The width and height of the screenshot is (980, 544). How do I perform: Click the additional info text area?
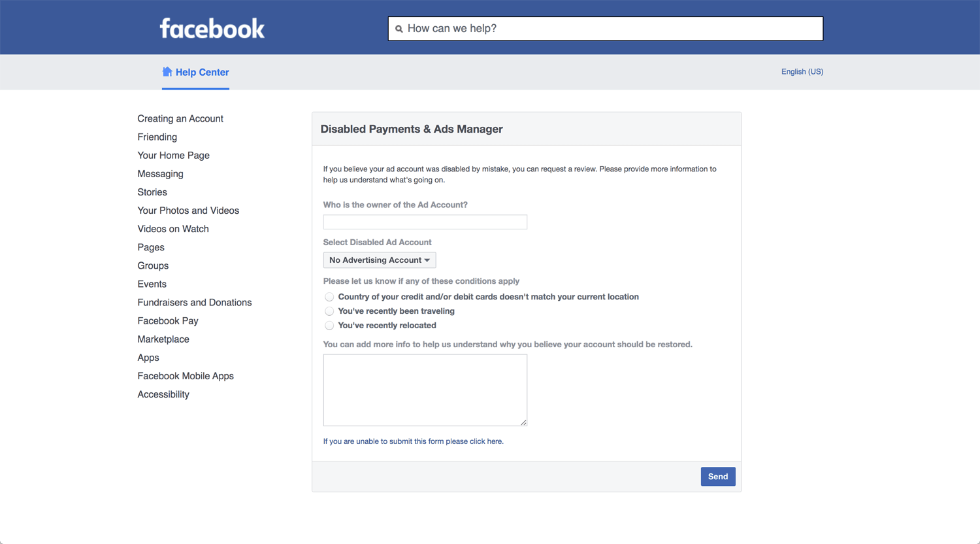pos(425,390)
